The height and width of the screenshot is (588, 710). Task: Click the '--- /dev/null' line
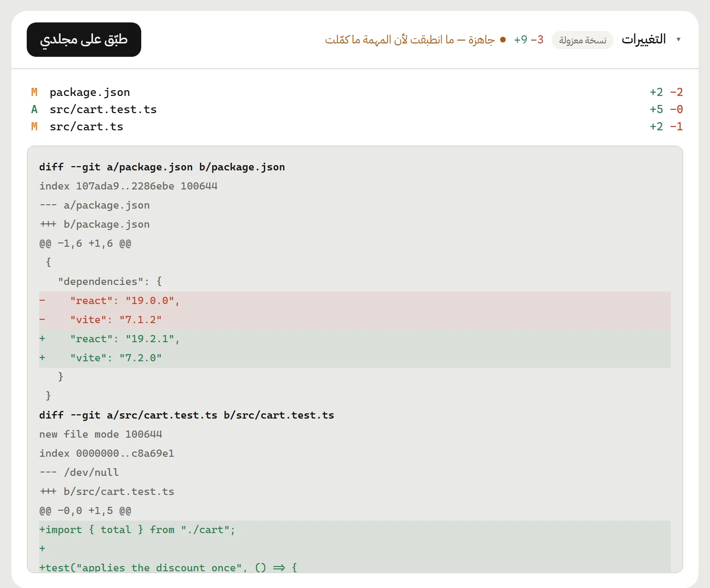(x=355, y=472)
